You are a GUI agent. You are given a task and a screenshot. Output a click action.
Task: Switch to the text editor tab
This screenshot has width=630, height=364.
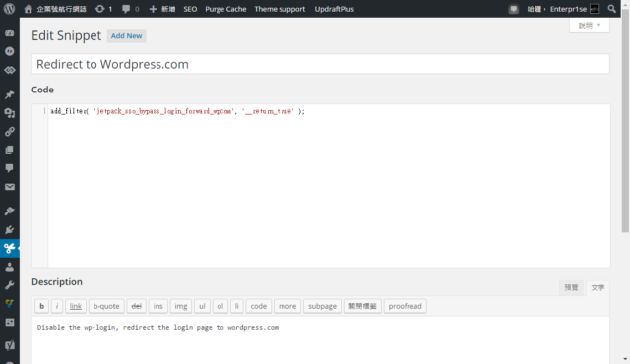pos(598,287)
